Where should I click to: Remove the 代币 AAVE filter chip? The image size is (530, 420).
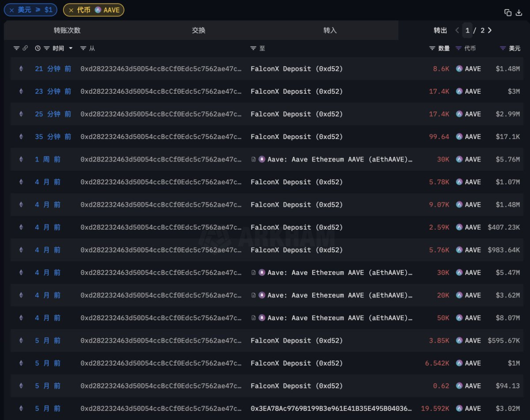[x=71, y=10]
